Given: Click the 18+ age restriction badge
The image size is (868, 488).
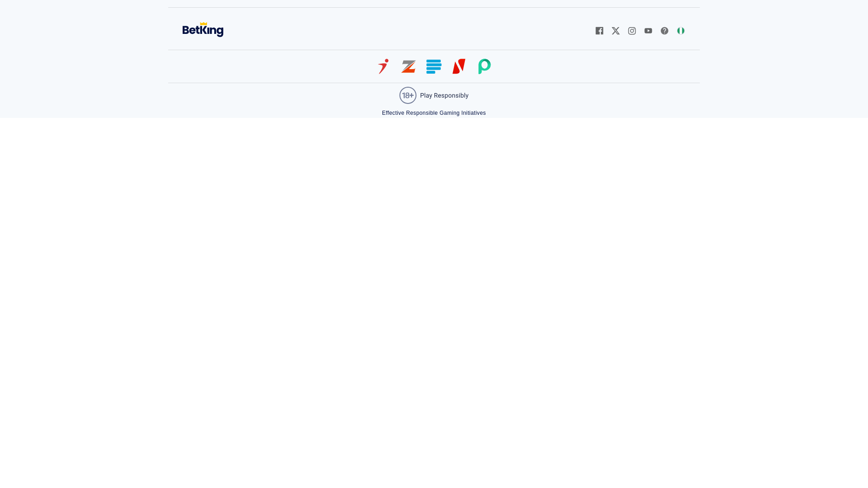Looking at the screenshot, I should click(x=408, y=95).
